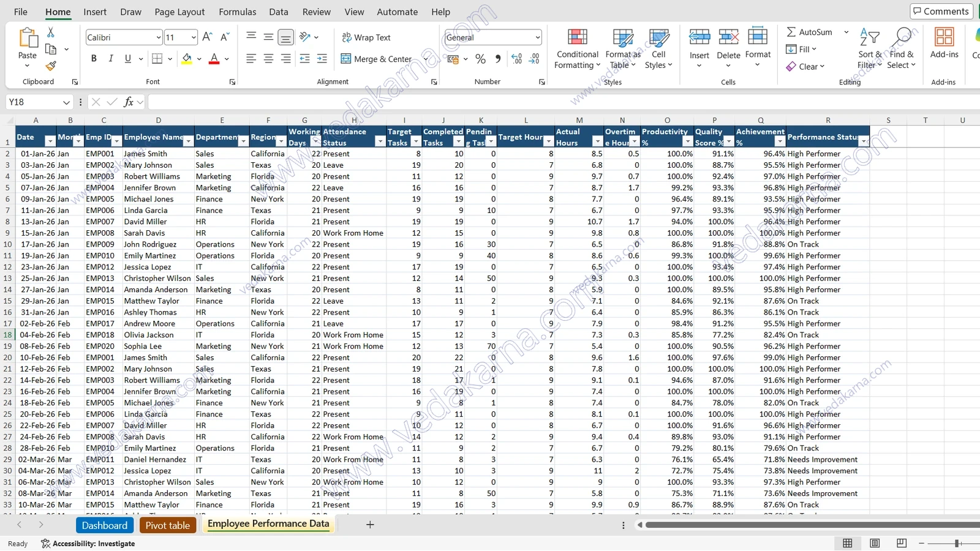Click Increase Decimal icon

point(516,59)
